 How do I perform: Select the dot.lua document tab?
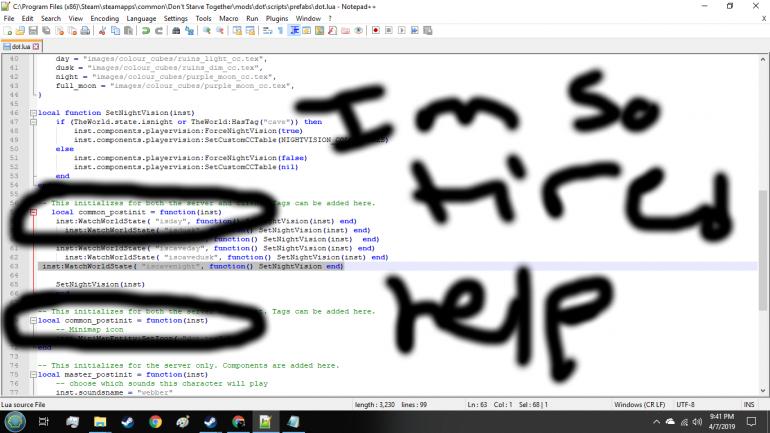pyautogui.click(x=21, y=47)
